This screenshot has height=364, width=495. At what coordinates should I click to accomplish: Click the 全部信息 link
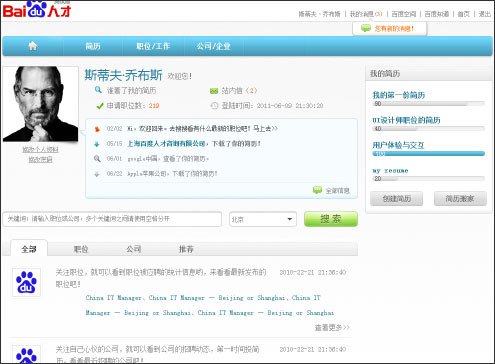pyautogui.click(x=337, y=191)
